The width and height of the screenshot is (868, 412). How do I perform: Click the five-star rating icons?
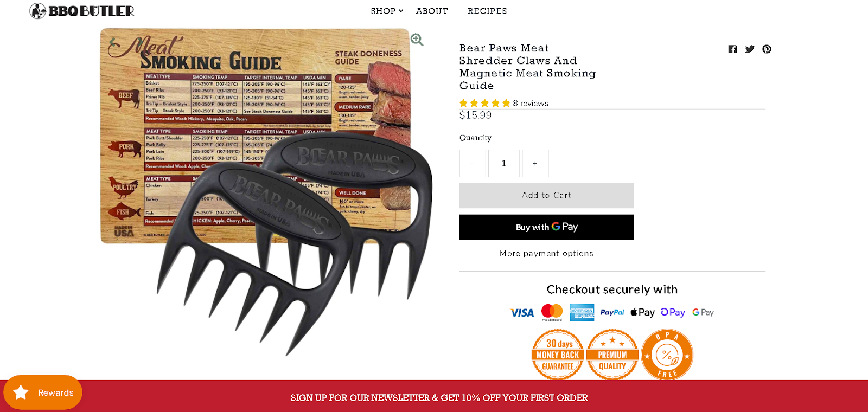[485, 103]
